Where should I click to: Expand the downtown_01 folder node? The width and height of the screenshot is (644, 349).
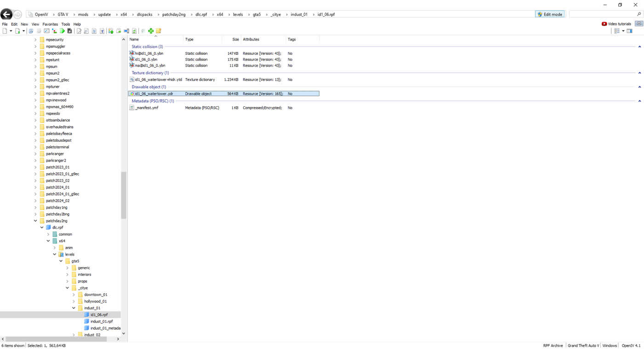(x=74, y=295)
